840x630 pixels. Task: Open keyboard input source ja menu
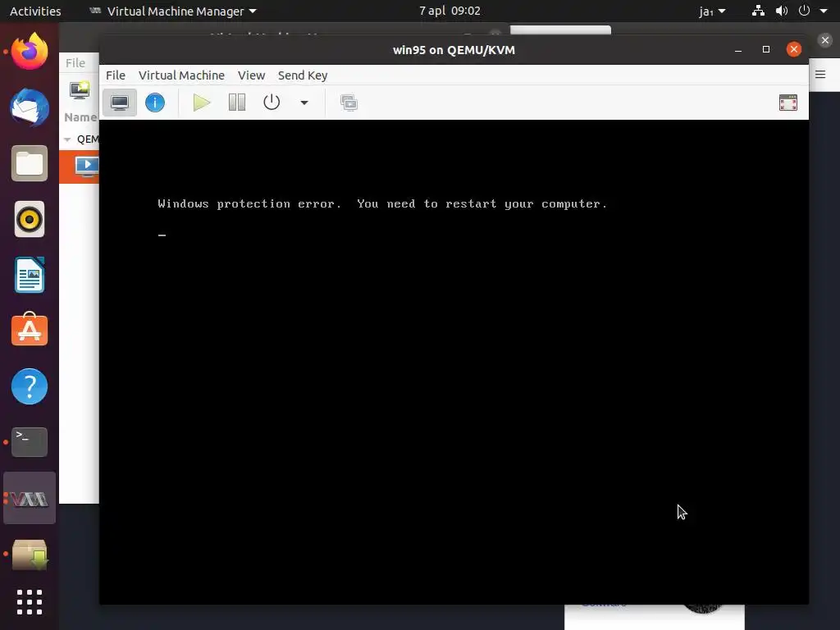(712, 11)
